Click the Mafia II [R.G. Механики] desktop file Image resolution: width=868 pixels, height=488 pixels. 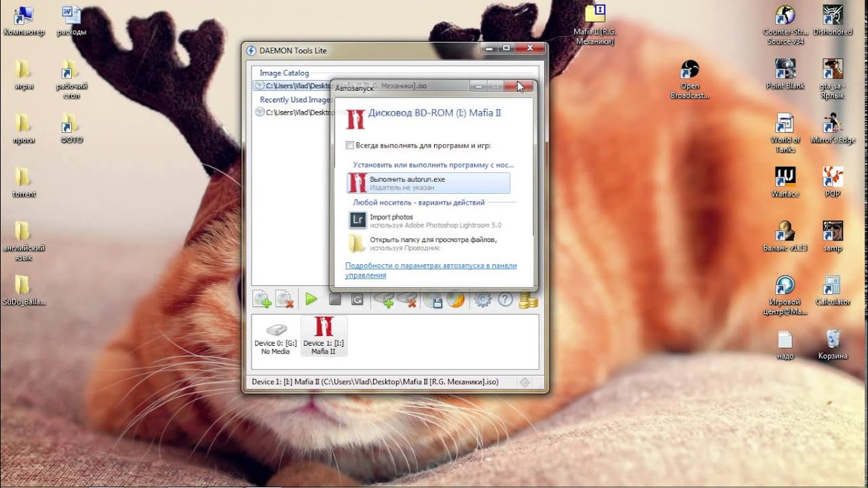(x=594, y=25)
